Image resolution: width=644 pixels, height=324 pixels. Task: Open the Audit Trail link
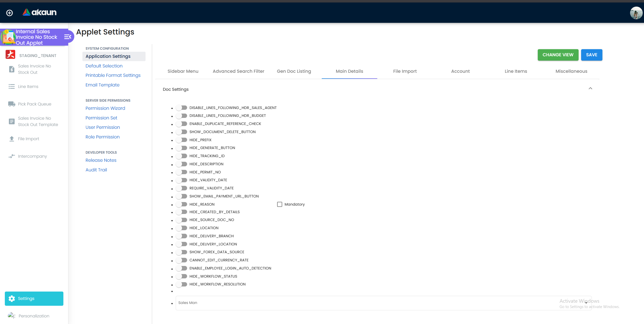96,170
